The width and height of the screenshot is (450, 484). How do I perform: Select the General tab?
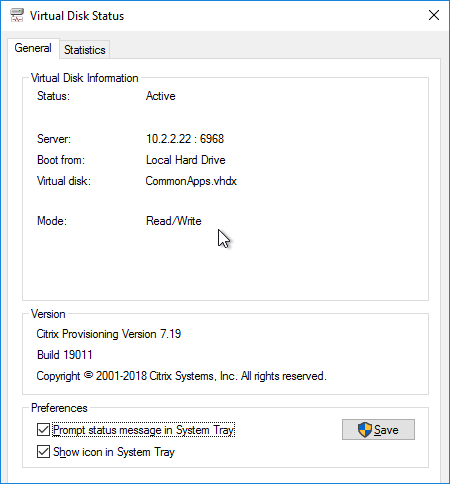pos(33,48)
